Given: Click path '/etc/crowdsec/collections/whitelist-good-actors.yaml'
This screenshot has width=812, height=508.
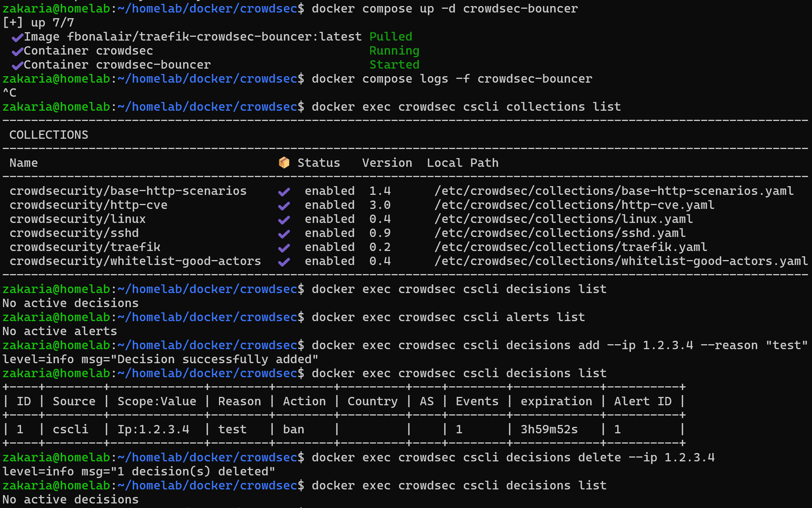Looking at the screenshot, I should click(x=621, y=261).
